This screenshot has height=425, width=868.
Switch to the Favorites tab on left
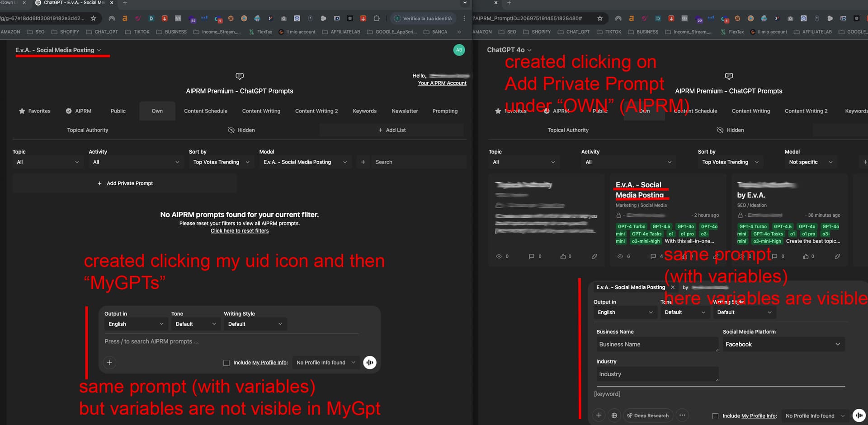click(x=34, y=111)
